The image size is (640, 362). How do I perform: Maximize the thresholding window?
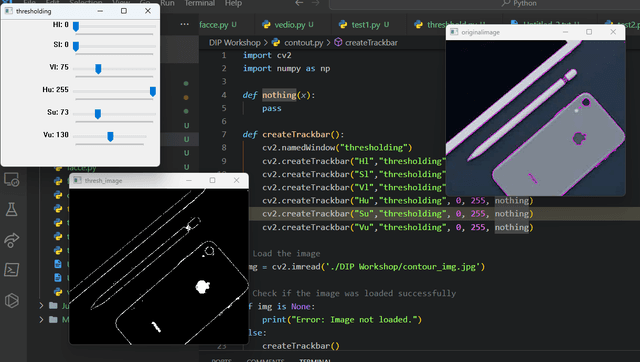[x=124, y=11]
